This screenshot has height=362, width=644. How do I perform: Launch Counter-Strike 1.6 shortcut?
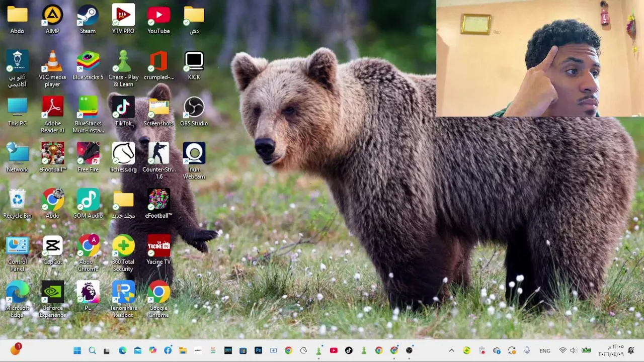pos(158,161)
